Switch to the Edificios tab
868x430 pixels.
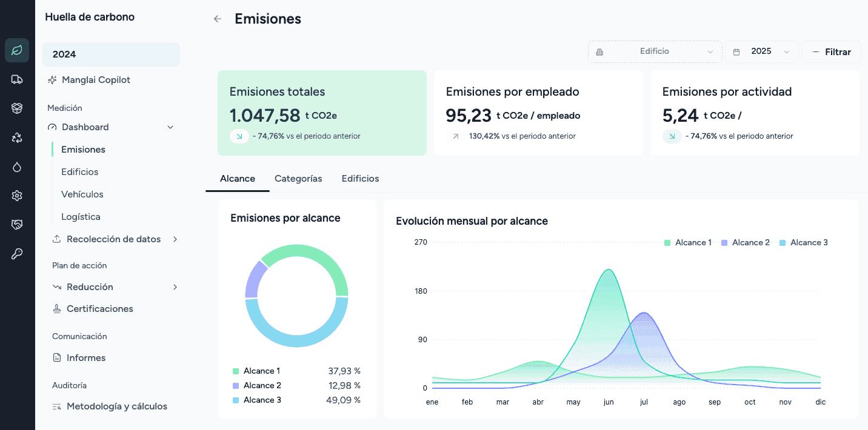pos(360,179)
